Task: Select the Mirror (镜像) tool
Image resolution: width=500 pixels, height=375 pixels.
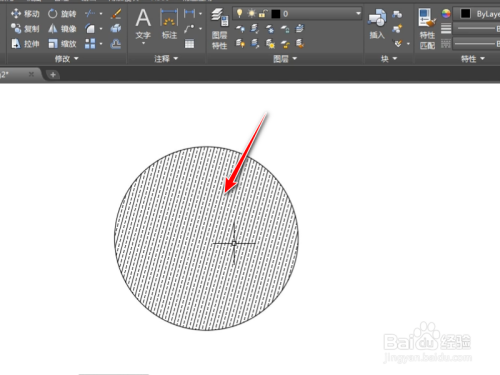Action: tap(62, 29)
